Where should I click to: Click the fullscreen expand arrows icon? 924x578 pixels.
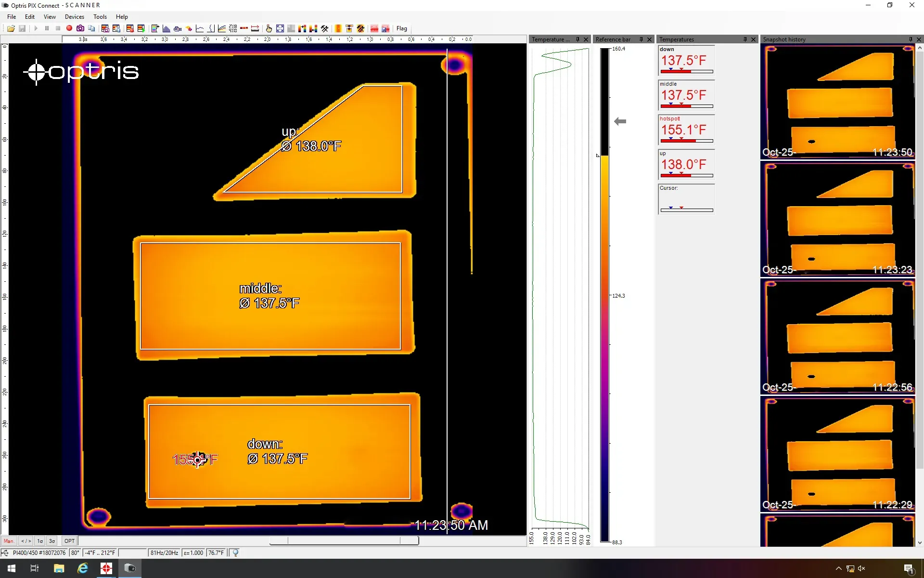(x=280, y=28)
